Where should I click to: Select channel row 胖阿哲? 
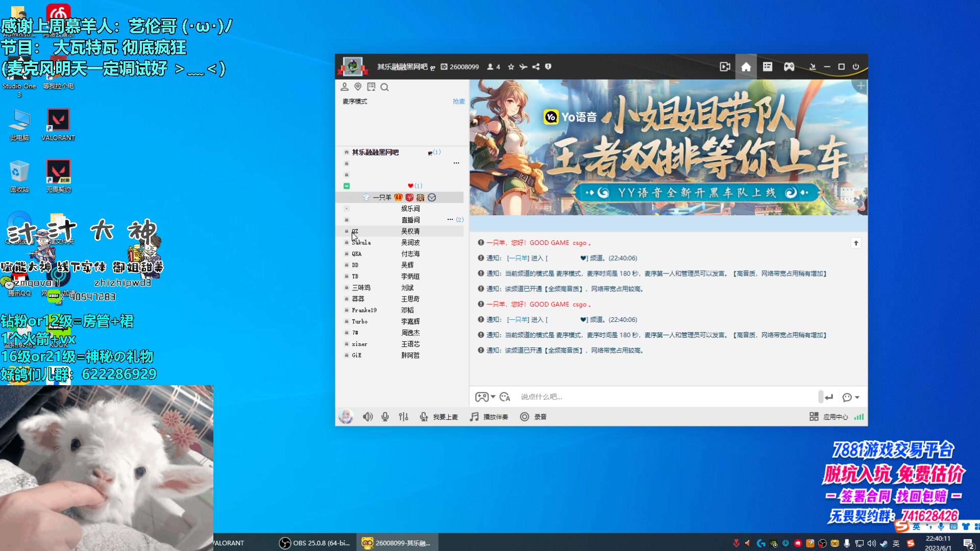point(400,355)
